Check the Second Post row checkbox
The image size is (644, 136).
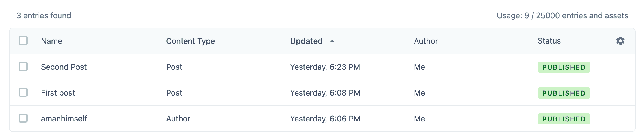(x=23, y=67)
